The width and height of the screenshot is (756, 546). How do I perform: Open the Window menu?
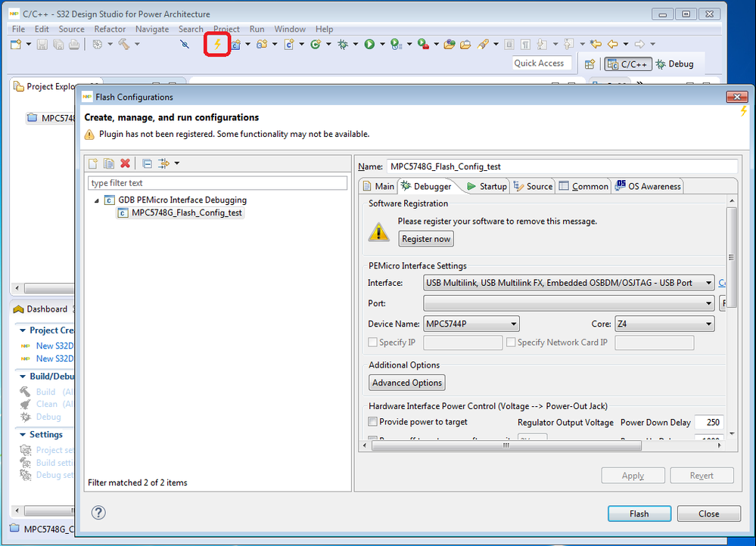tap(290, 29)
